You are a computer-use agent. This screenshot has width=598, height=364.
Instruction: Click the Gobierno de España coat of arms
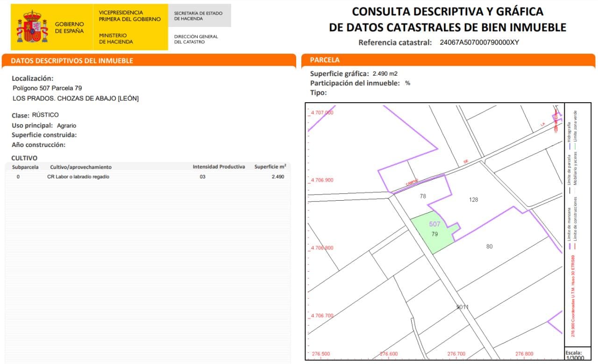[x=32, y=27]
